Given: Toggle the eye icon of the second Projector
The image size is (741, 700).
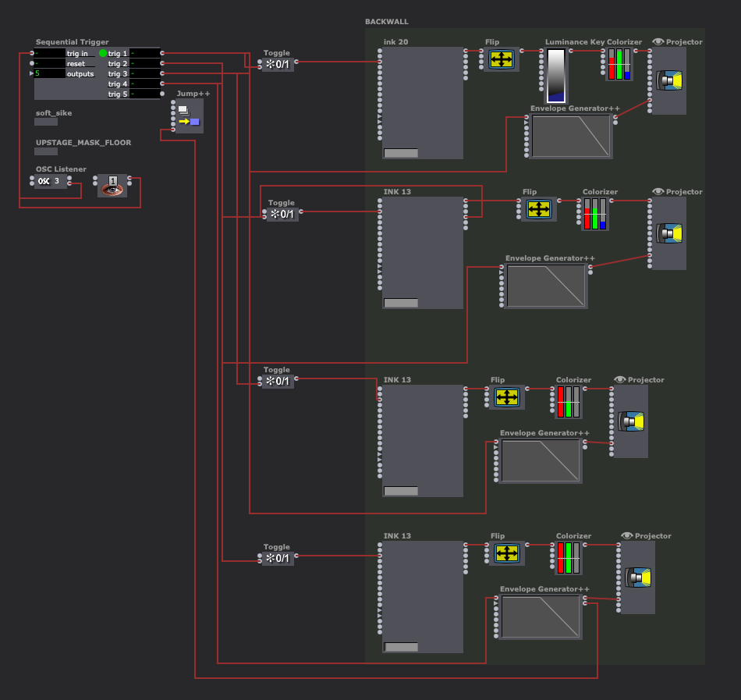Looking at the screenshot, I should [658, 191].
